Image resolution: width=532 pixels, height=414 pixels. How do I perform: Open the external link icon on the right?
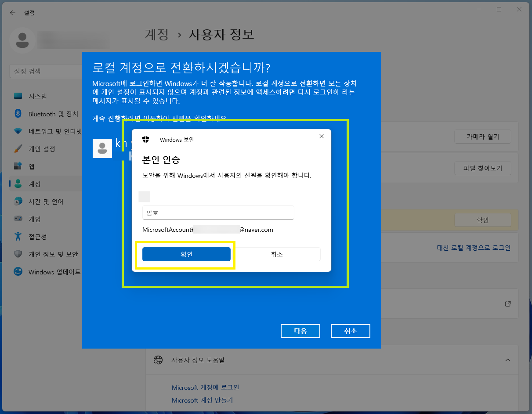[508, 304]
